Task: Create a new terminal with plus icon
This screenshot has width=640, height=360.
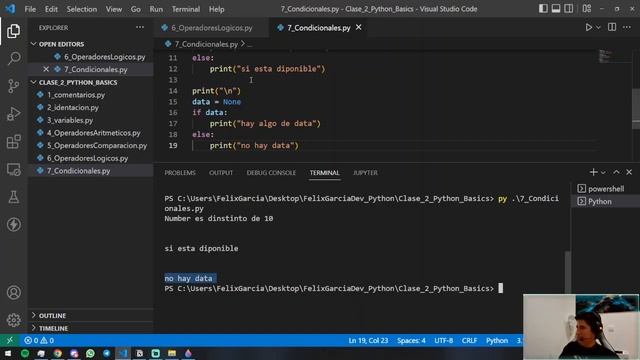Action: (593, 172)
